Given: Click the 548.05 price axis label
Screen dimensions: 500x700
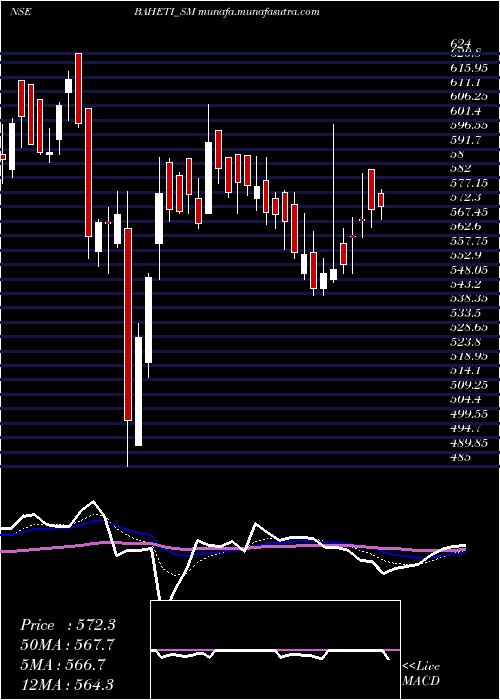Looking at the screenshot, I should coord(469,269).
